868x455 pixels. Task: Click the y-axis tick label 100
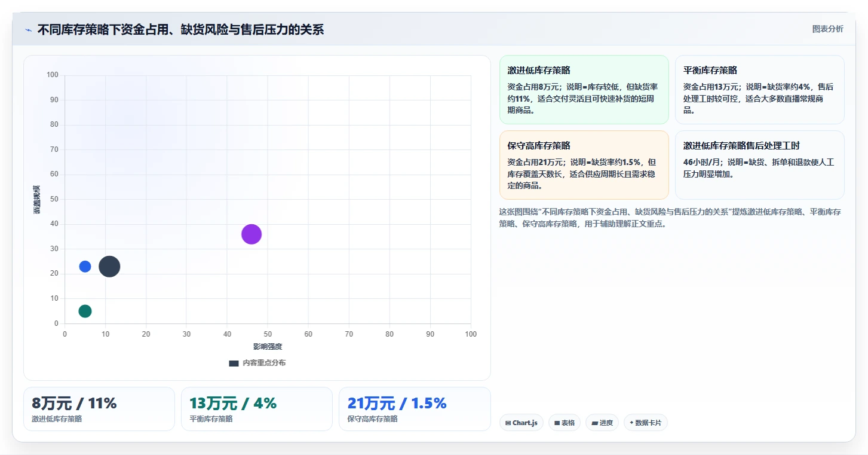53,75
